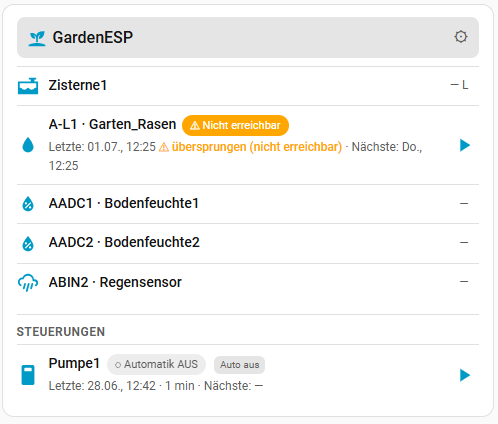This screenshot has width=498, height=424.
Task: Click Bodenfeuchte2 moisture drop icon
Action: pyautogui.click(x=28, y=243)
